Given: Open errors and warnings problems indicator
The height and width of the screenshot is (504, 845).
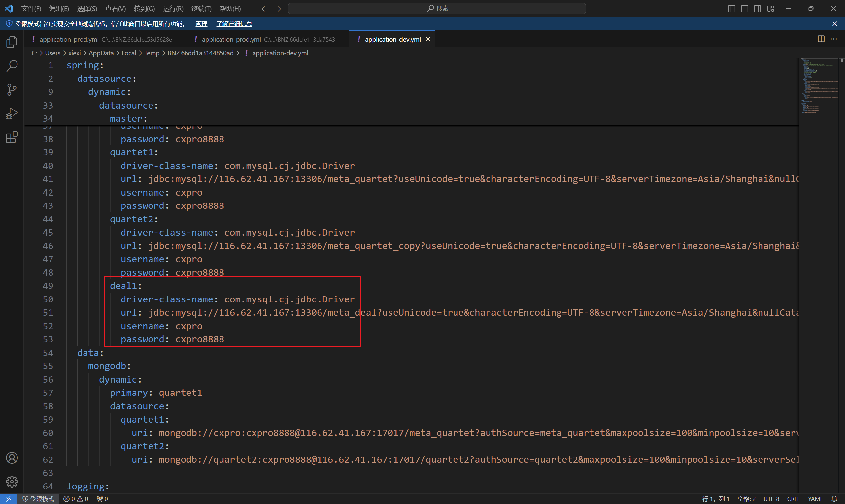Looking at the screenshot, I should pyautogui.click(x=76, y=499).
